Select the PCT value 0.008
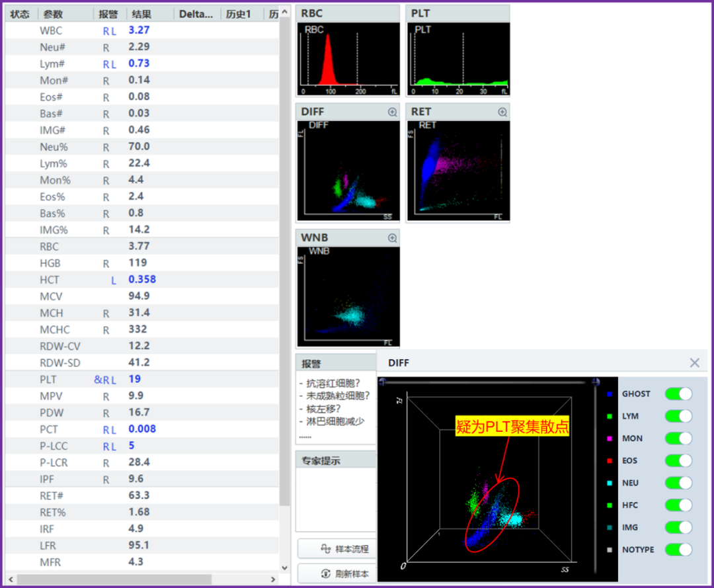Screen dimensions: 714x588 point(142,429)
